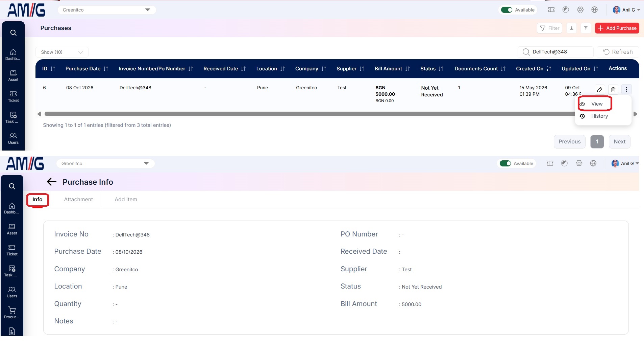644x342 pixels.
Task: Click the Refresh button
Action: pyautogui.click(x=618, y=52)
